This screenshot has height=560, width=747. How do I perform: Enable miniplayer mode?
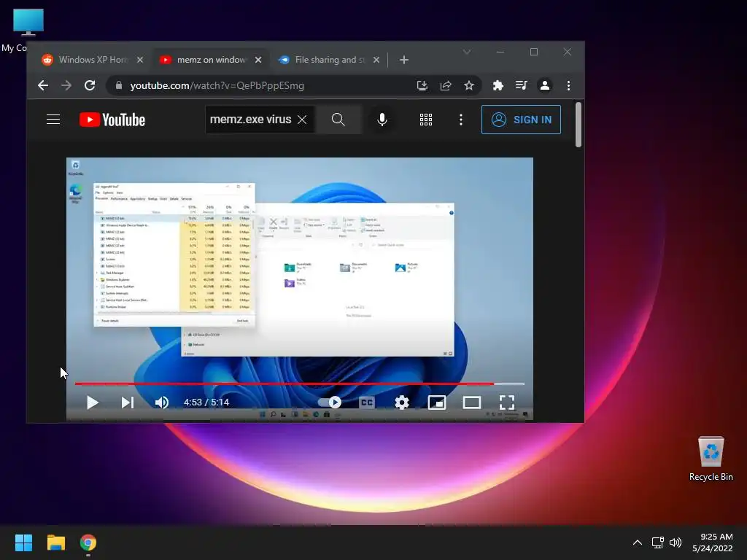pos(437,402)
